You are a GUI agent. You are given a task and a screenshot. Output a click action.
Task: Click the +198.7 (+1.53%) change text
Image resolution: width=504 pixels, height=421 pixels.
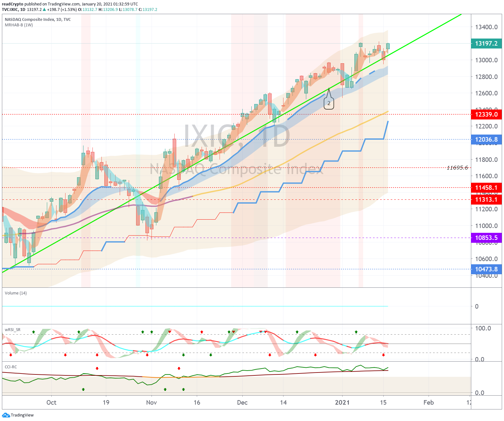(x=62, y=10)
